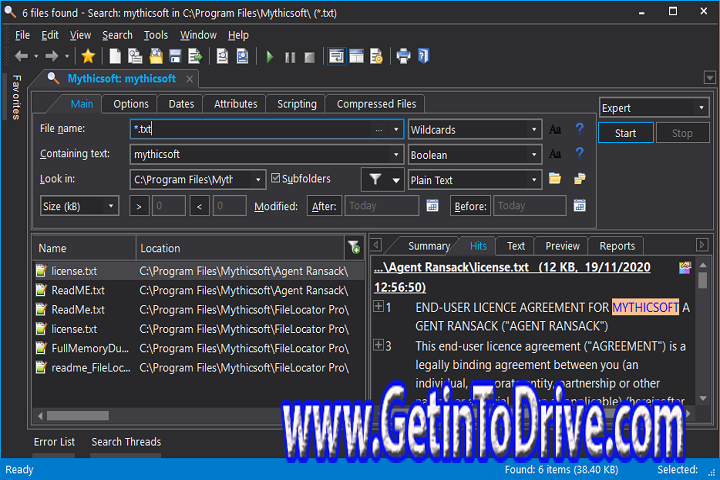Toggle the less-than size button

pos(199,206)
